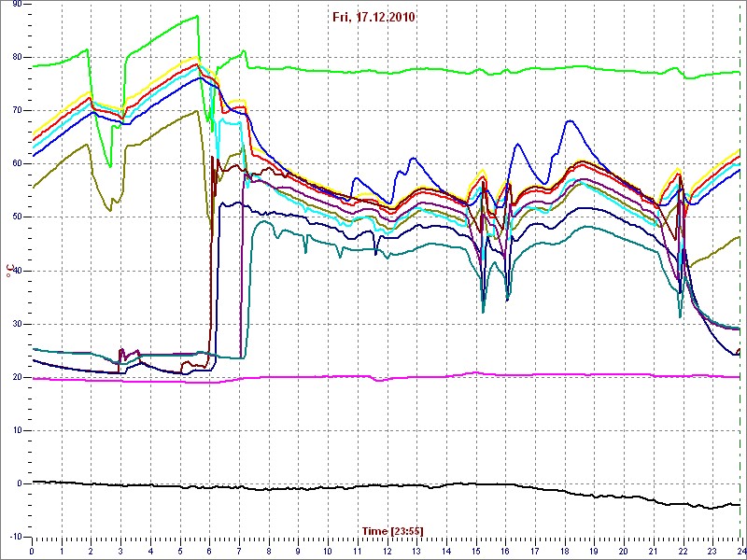
Task: Click hour 5 on the time axis
Action: [x=179, y=551]
